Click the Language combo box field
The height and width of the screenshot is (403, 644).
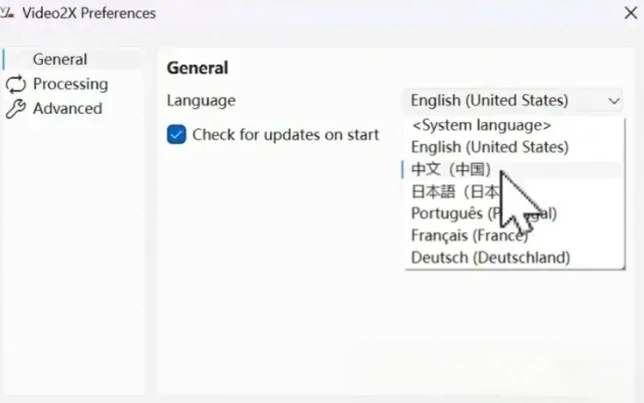[500, 100]
